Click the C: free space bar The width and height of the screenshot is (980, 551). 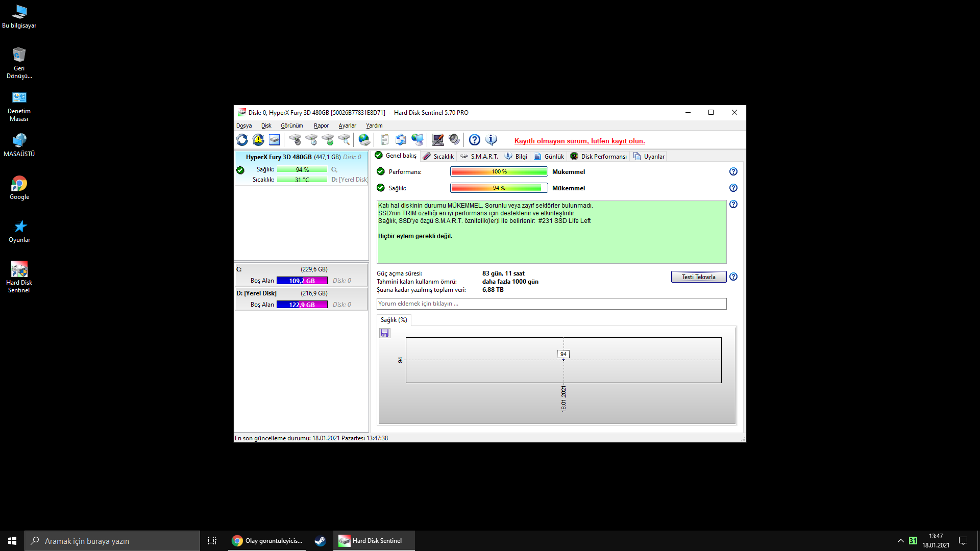(x=302, y=281)
